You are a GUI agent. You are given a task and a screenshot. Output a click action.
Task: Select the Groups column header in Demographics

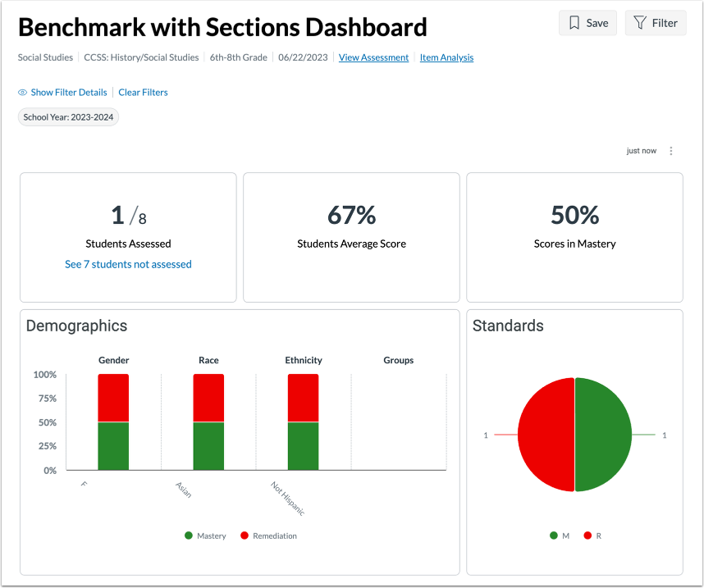(398, 360)
